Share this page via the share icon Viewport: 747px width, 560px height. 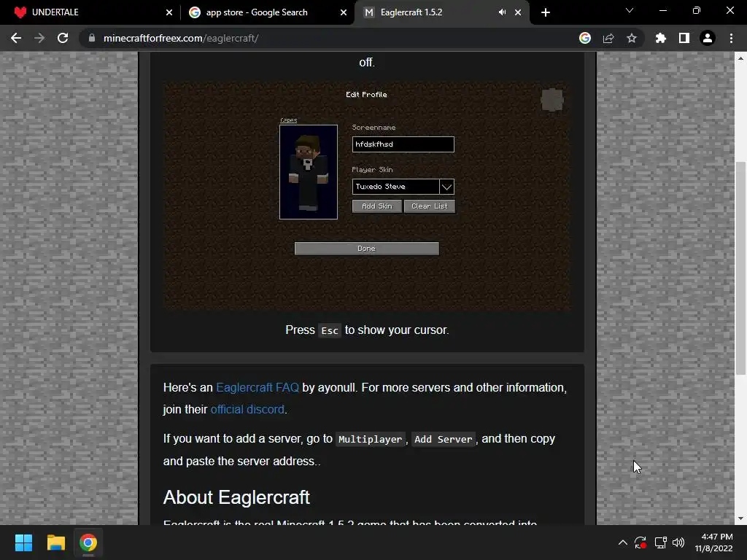[608, 38]
